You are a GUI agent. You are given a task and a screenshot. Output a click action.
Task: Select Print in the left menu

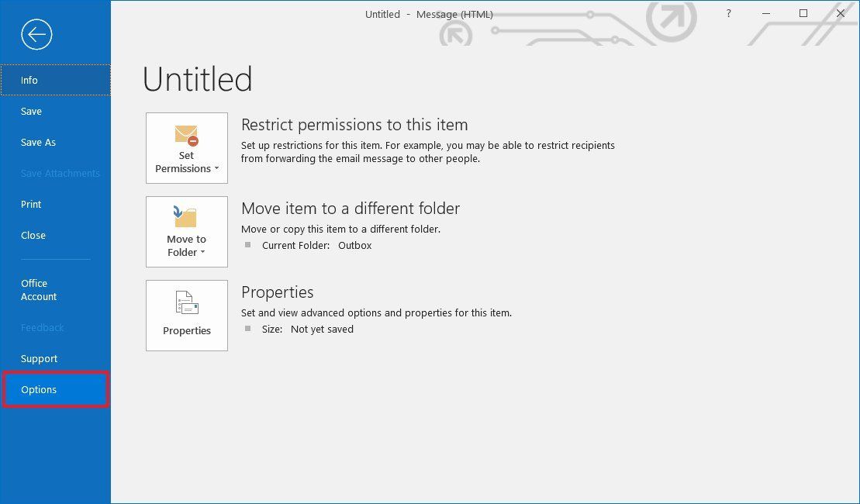pos(55,205)
